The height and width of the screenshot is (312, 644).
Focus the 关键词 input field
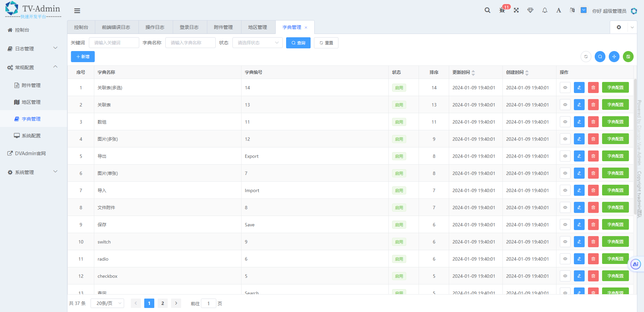pos(114,43)
